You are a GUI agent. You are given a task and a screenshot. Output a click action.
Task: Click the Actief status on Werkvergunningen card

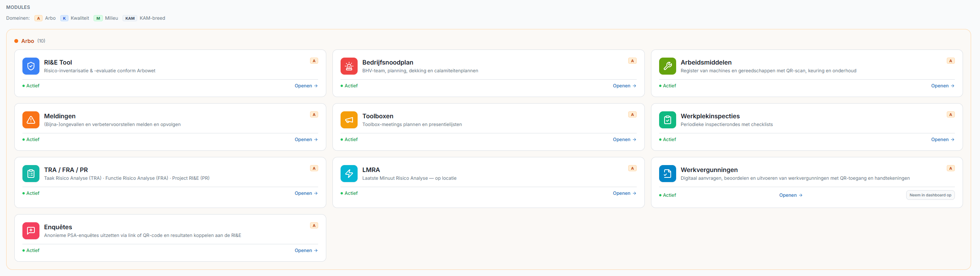[668, 195]
